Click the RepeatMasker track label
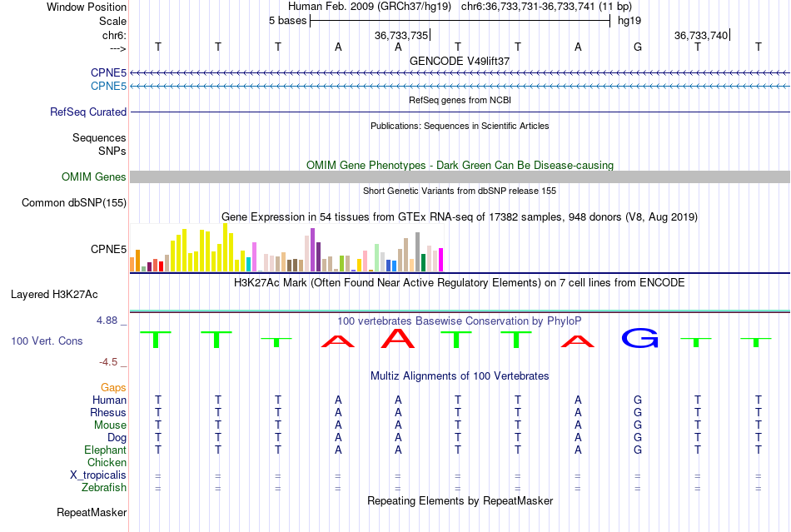Screen dimensions: 791x532 tap(92, 512)
